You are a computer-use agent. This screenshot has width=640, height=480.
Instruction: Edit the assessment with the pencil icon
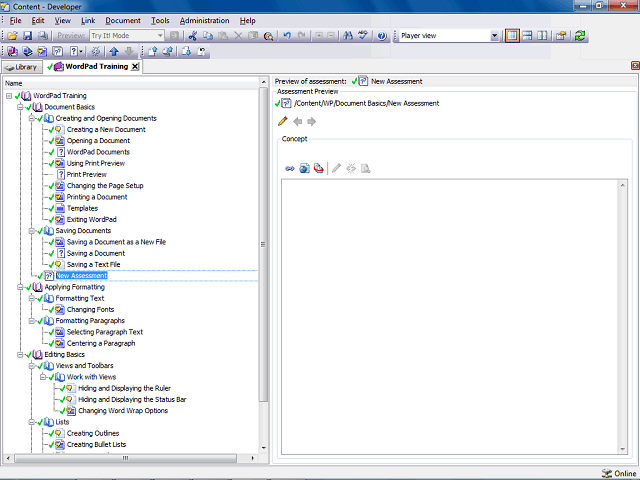[x=282, y=121]
